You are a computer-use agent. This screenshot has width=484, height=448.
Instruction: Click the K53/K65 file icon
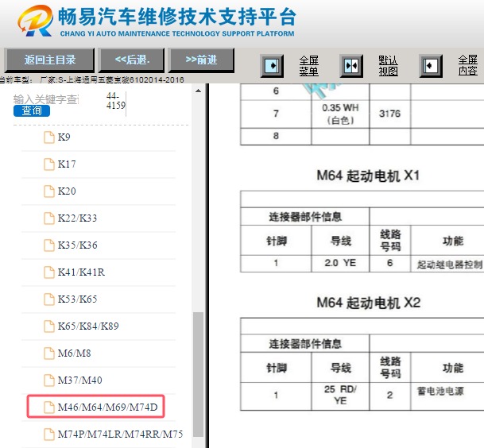pyautogui.click(x=49, y=299)
